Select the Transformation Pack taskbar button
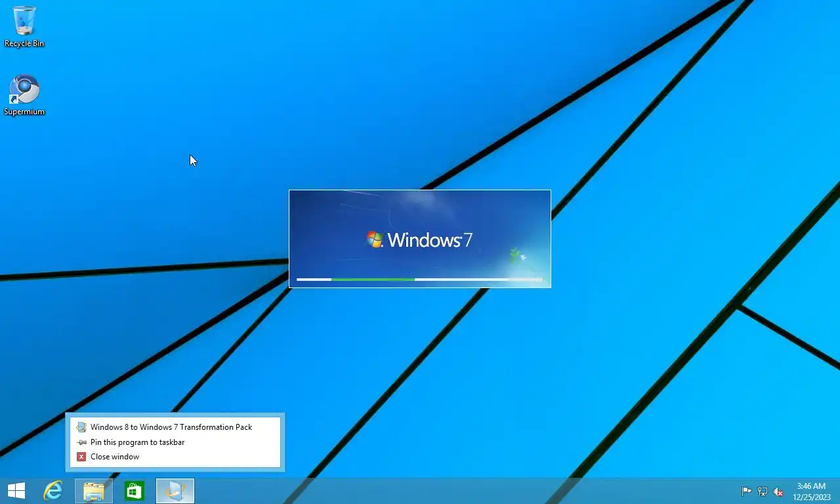 [x=175, y=491]
